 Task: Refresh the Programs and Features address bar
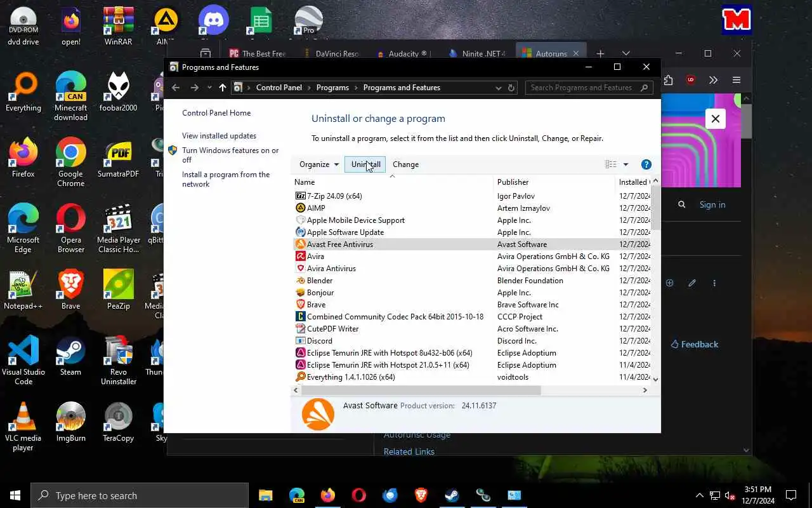[511, 88]
